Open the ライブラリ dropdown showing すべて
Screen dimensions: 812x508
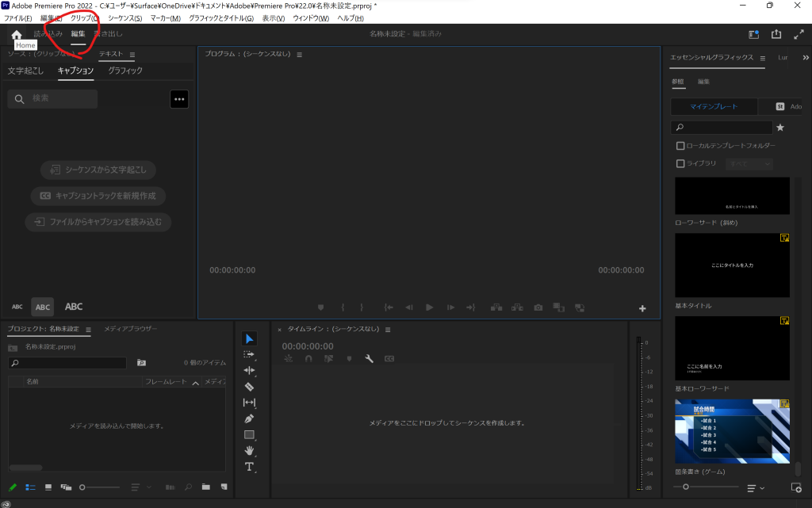(x=749, y=163)
